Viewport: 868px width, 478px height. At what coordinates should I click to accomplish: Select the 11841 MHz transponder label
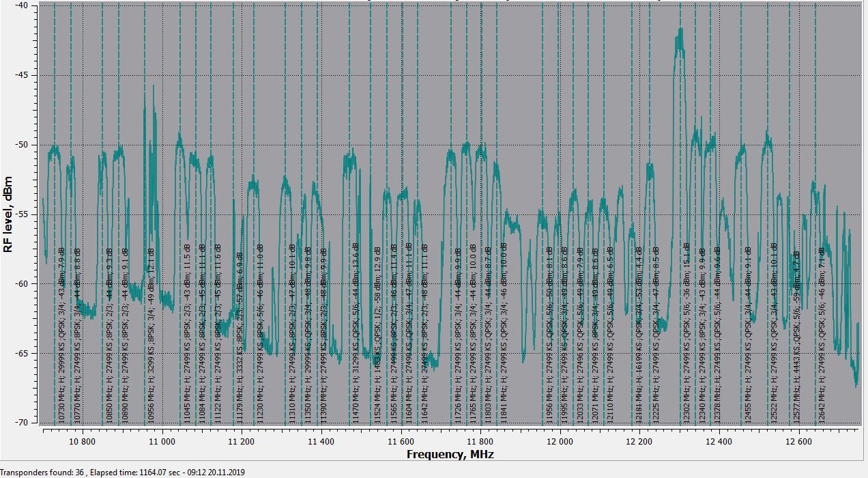[x=504, y=331]
